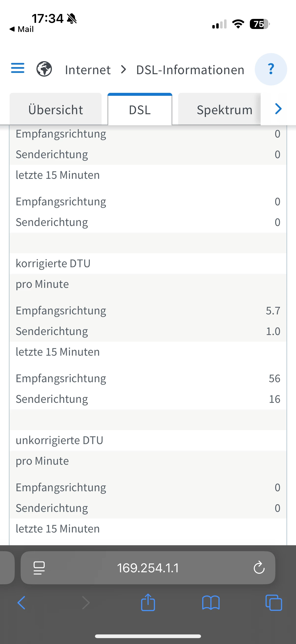Open the Safari share sheet

point(148,603)
